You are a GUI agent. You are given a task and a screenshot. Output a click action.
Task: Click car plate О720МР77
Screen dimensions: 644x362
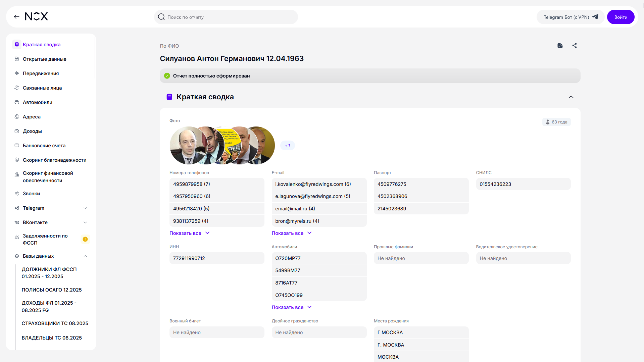[x=319, y=258]
